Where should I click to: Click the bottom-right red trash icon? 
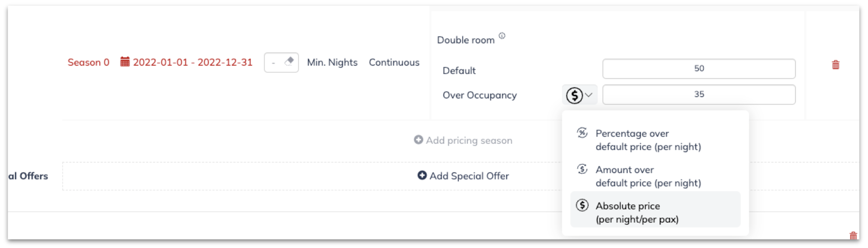853,236
